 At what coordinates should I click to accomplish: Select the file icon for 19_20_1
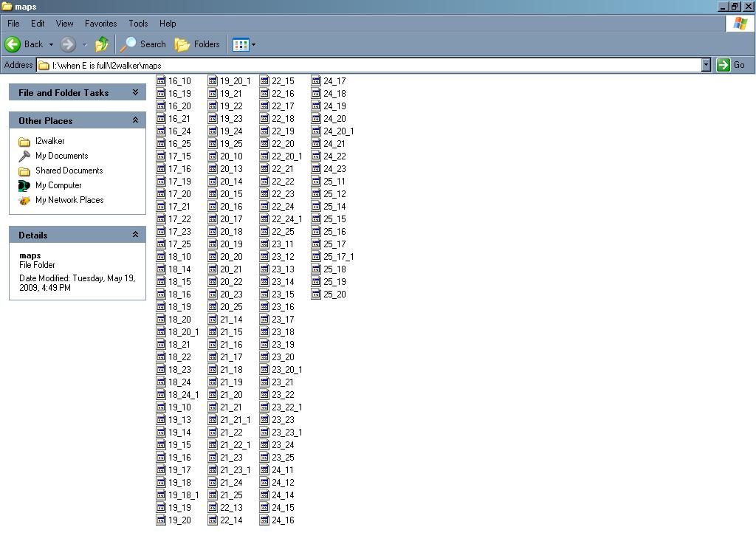[x=213, y=80]
